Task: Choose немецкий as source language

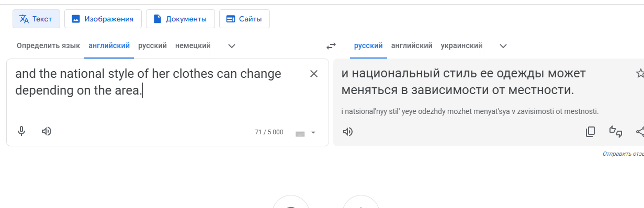Action: [193, 45]
